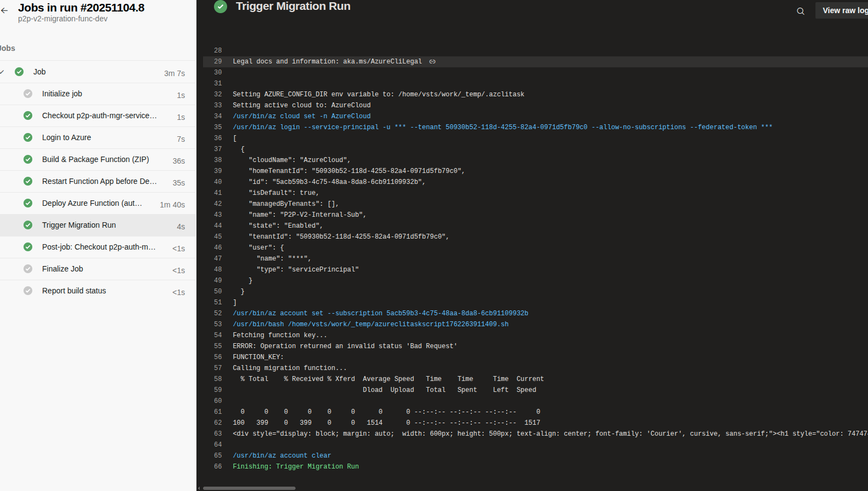Select the Job row
Image resolution: width=868 pixels, height=491 pixels.
pos(98,72)
